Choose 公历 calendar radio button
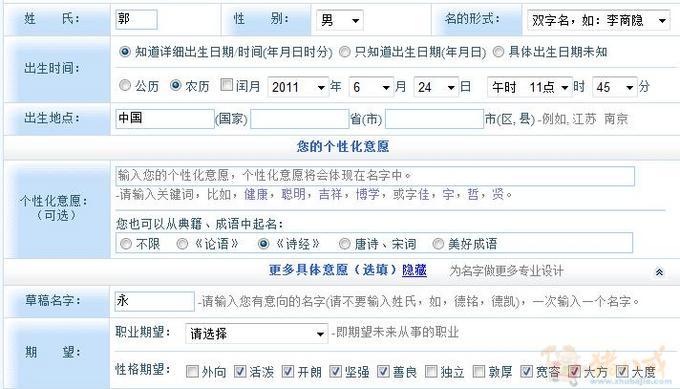Screen dimensions: 680x389 tap(124, 85)
